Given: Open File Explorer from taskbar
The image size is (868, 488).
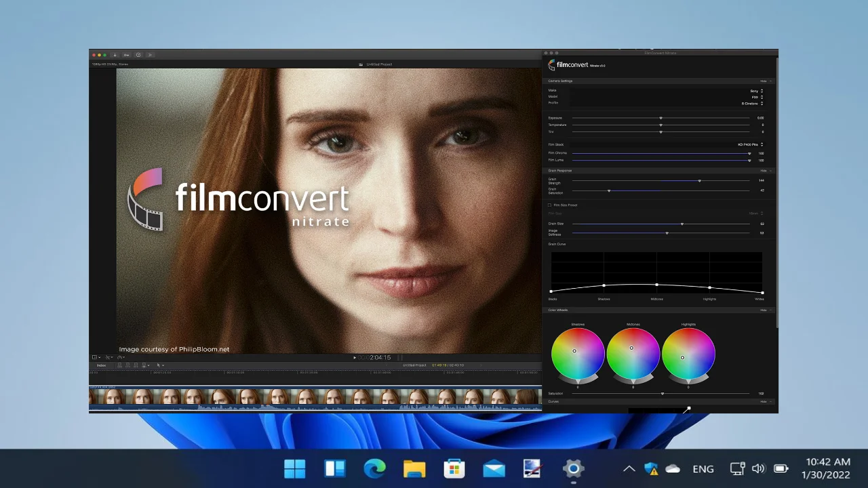Looking at the screenshot, I should click(x=414, y=468).
